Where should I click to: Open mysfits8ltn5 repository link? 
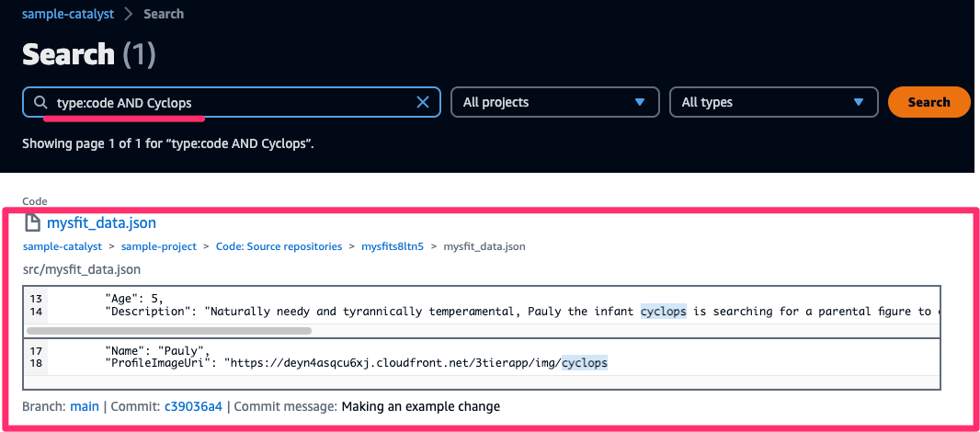(x=393, y=246)
